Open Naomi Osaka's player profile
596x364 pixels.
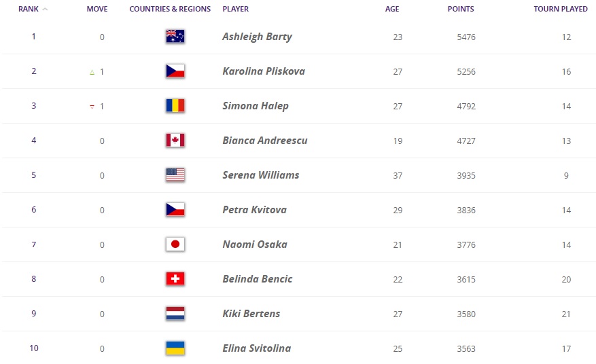point(255,244)
